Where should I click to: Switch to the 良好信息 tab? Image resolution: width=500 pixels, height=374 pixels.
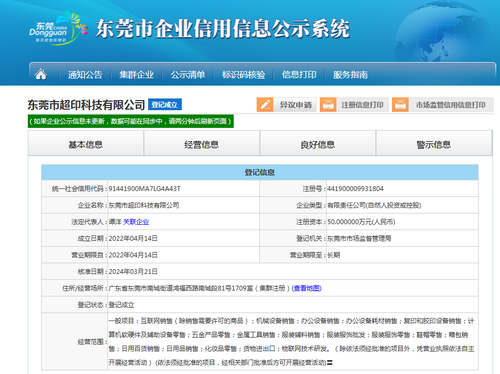point(318,145)
